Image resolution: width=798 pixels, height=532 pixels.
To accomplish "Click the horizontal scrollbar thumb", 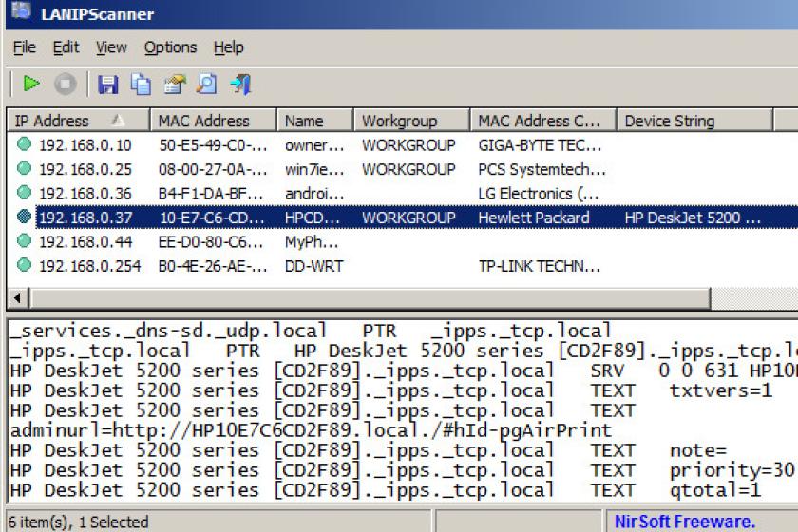I will coord(370,297).
